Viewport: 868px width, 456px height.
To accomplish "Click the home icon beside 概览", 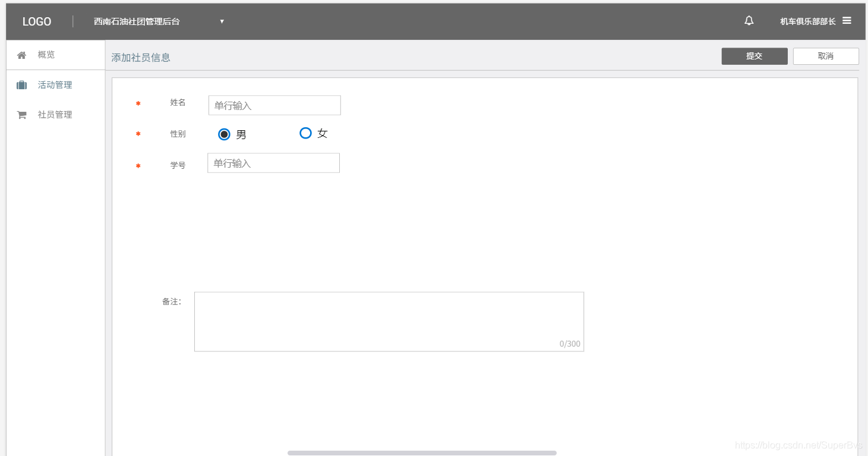I will tap(21, 55).
